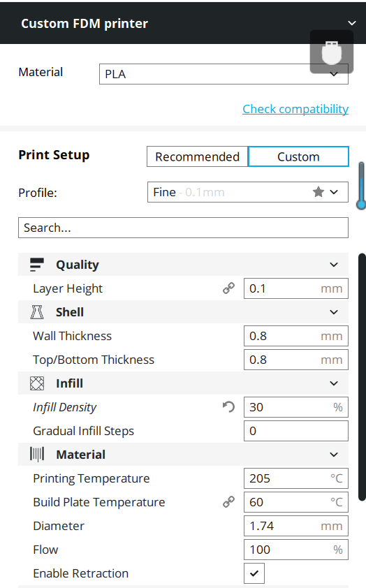Screen dimensions: 366x588
Task: Open the Profile Fine 0.1mm dropdown
Action: [248, 192]
